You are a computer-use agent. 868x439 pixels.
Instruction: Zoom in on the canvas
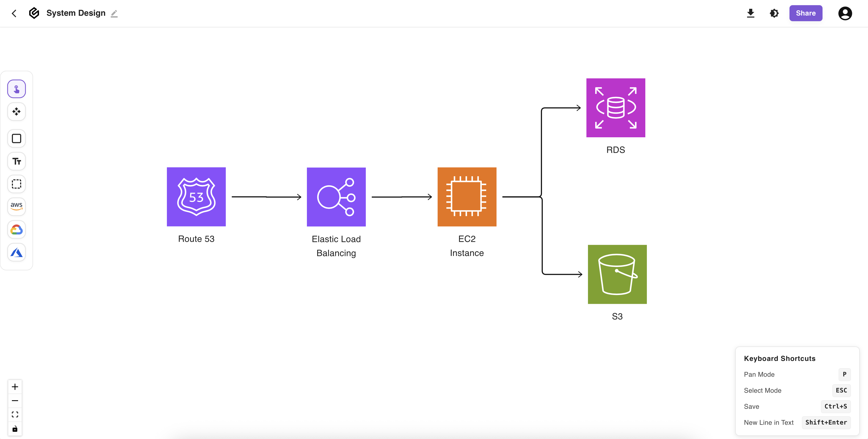pyautogui.click(x=15, y=387)
